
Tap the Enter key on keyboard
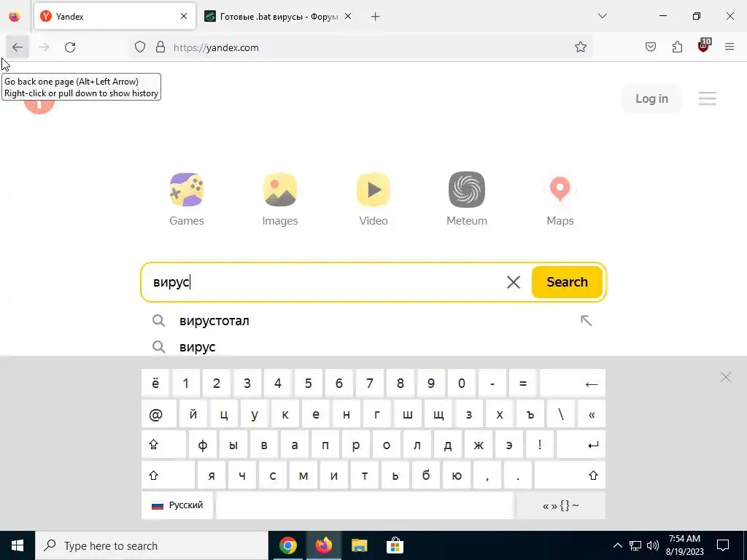click(581, 445)
